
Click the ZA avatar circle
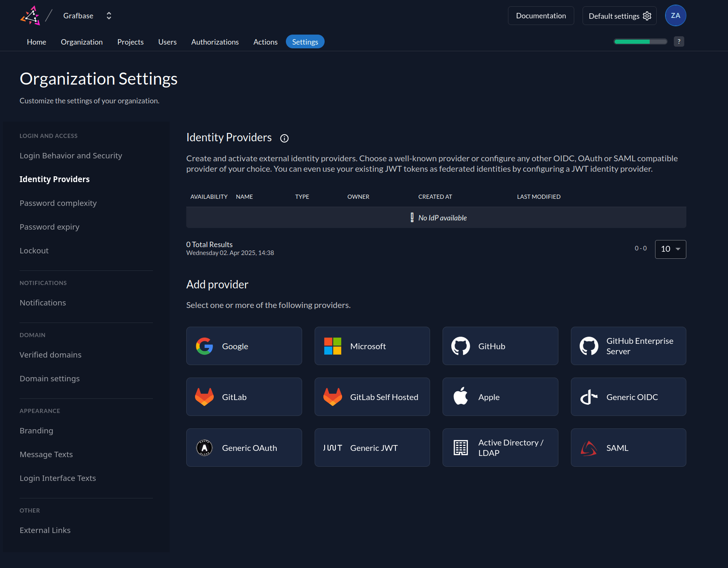pyautogui.click(x=675, y=15)
